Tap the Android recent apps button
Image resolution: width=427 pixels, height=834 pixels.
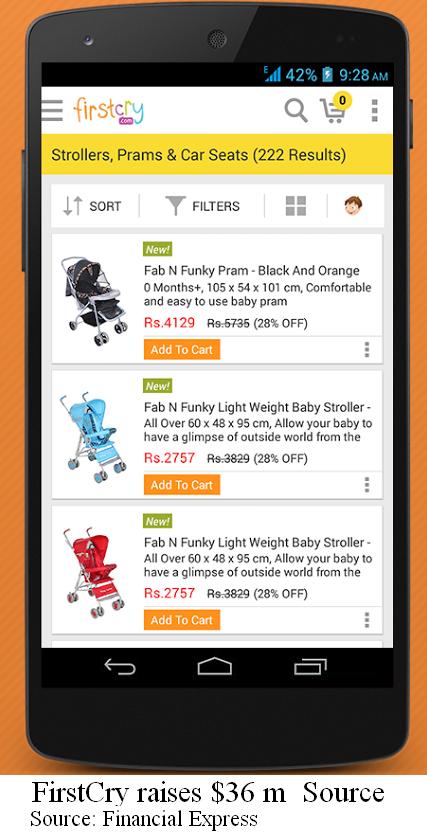(310, 666)
